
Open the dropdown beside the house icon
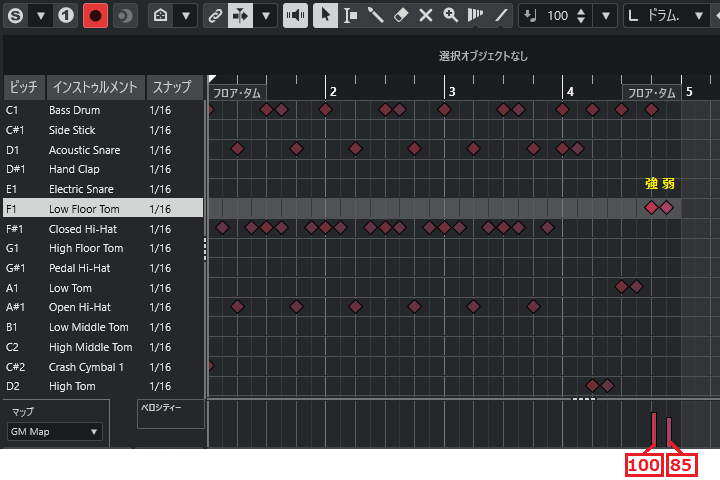pyautogui.click(x=186, y=16)
